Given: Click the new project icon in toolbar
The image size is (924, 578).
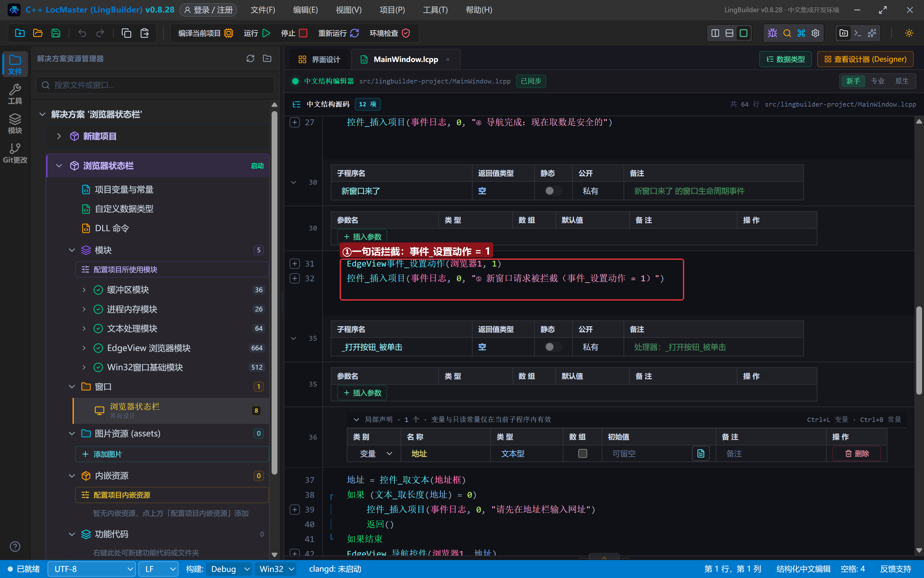Looking at the screenshot, I should (20, 33).
